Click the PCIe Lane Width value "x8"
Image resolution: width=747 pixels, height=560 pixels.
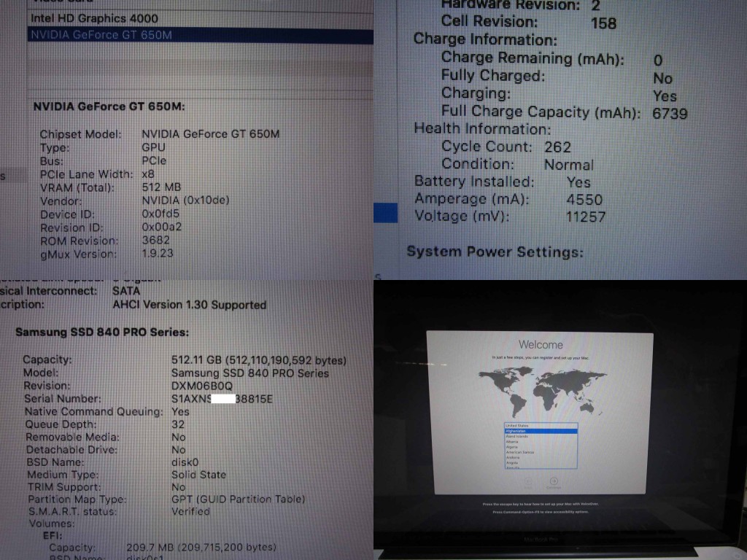tap(148, 174)
